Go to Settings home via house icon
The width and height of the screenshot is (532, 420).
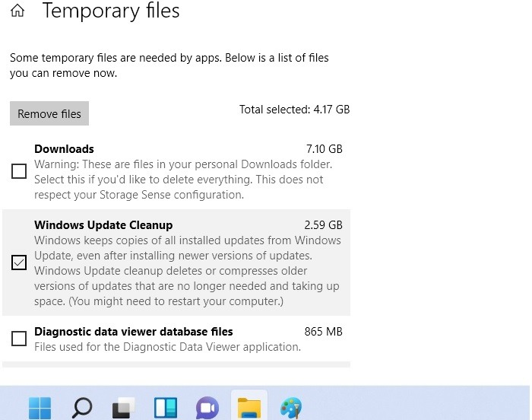(x=17, y=10)
